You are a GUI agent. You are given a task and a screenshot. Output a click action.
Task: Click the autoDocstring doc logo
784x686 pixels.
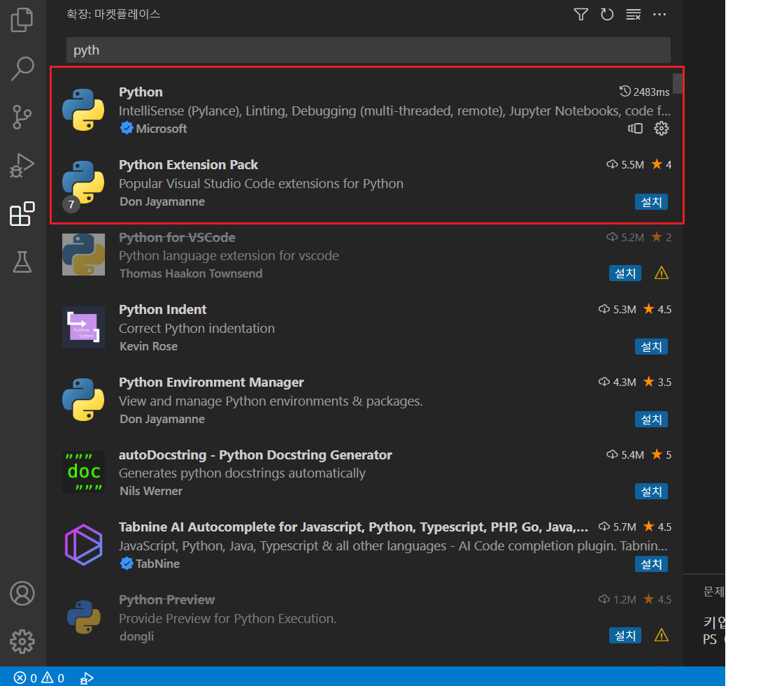click(x=83, y=471)
